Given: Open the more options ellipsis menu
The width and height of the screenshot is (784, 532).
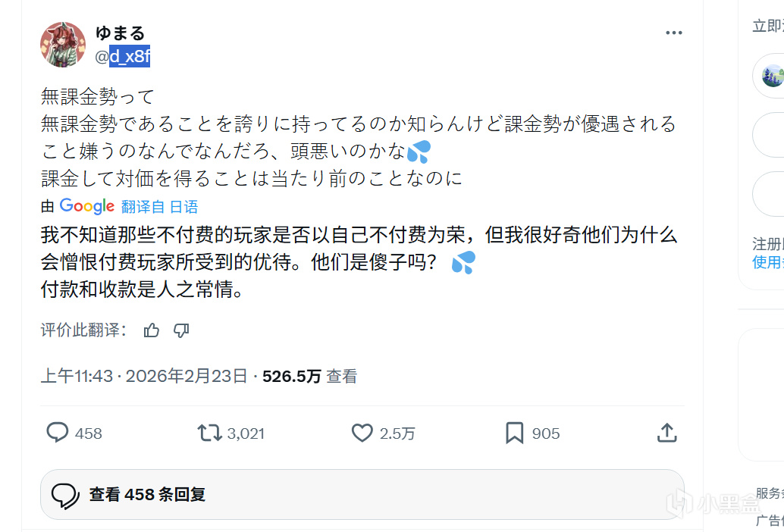Looking at the screenshot, I should click(673, 33).
